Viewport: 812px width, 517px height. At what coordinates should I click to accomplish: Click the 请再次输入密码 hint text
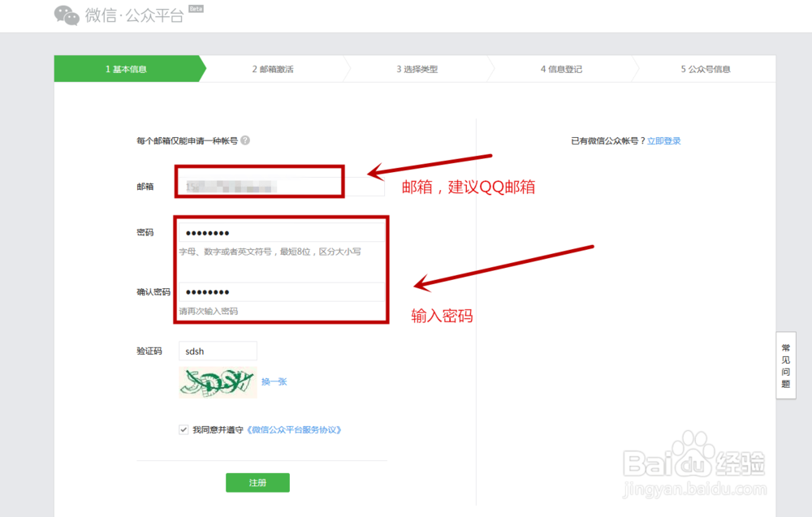pos(208,311)
